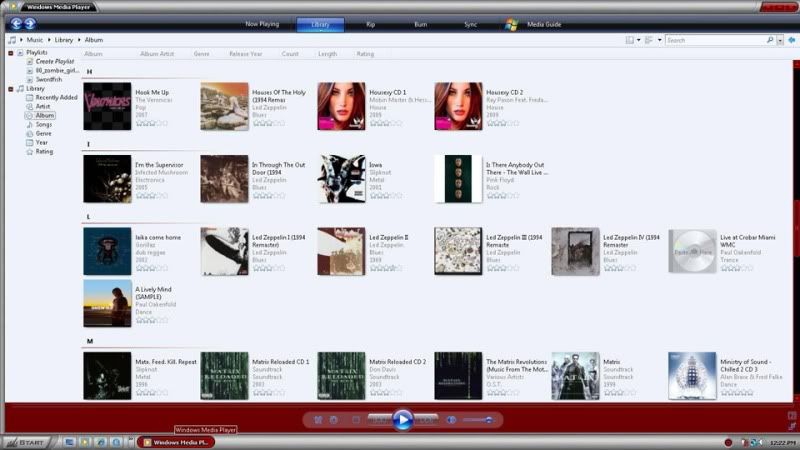Viewport: 800px width, 450px height.
Task: Open the view options dropdown arrow
Action: click(659, 40)
